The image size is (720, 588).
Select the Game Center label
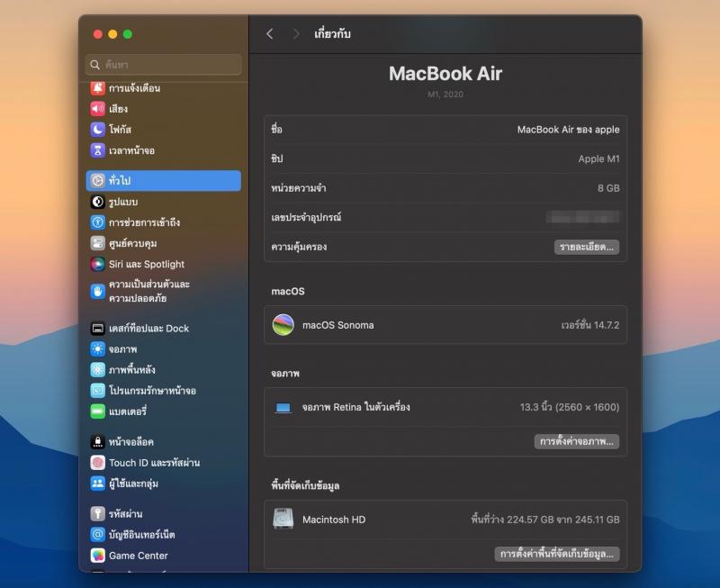(139, 556)
